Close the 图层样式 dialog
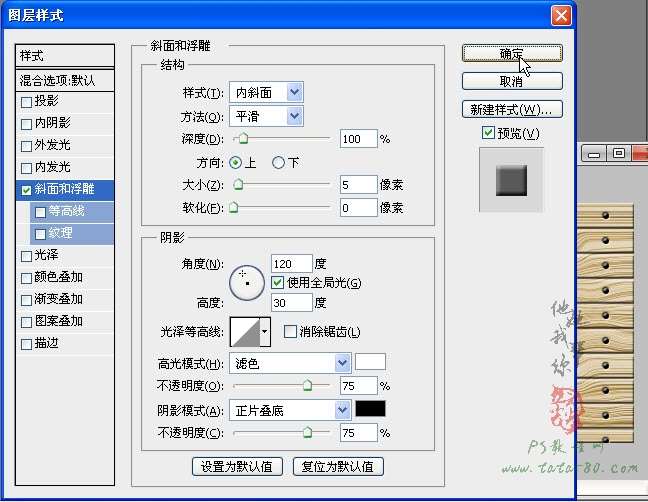The width and height of the screenshot is (648, 502). coord(561,16)
